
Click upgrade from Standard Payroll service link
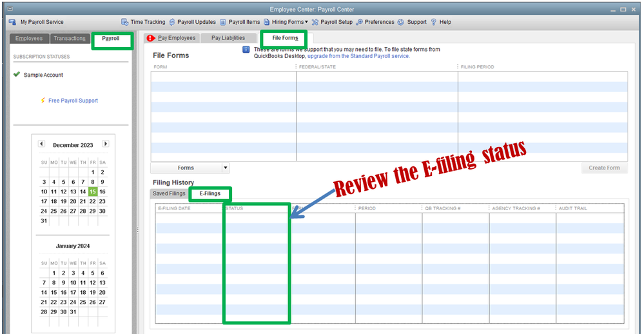[358, 56]
